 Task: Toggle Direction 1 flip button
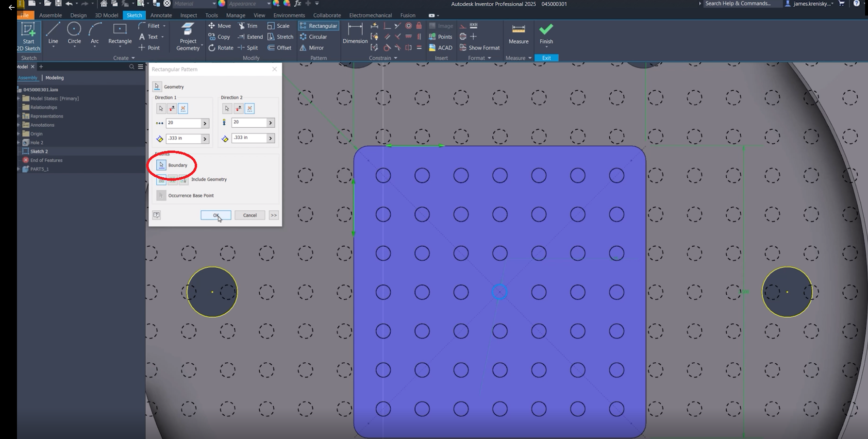pos(172,108)
